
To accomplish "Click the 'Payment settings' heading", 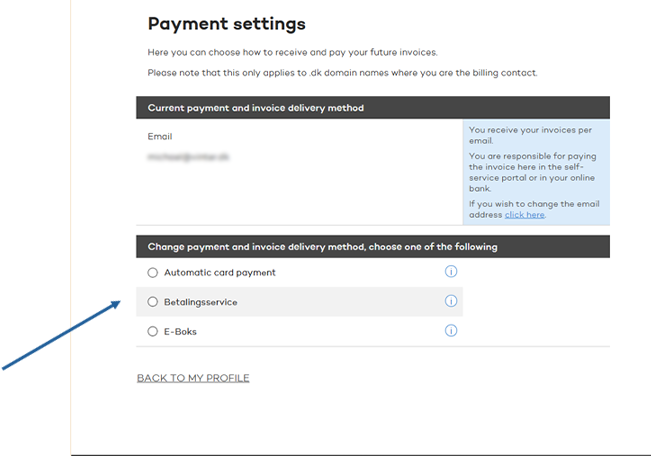I will coord(227,24).
